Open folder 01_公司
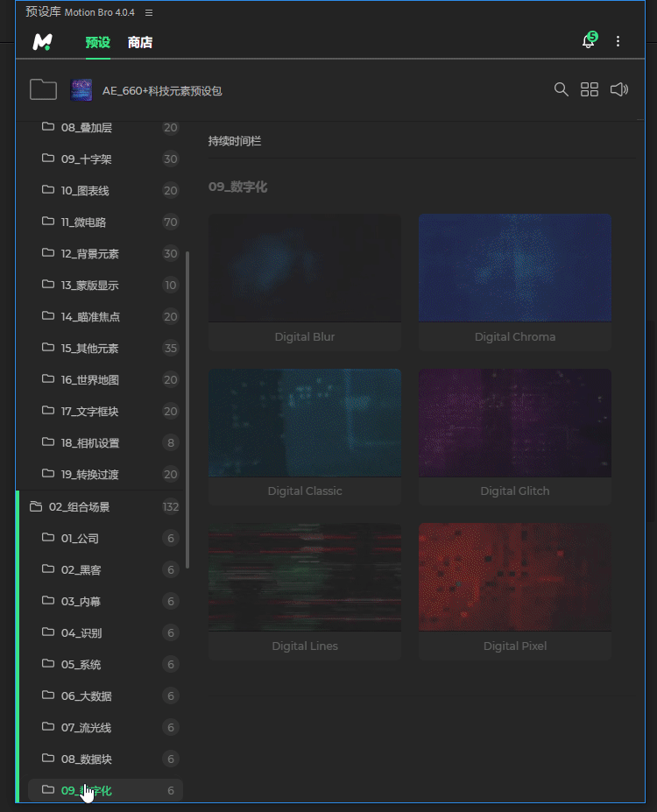Viewport: 657px width, 812px height. (x=105, y=539)
